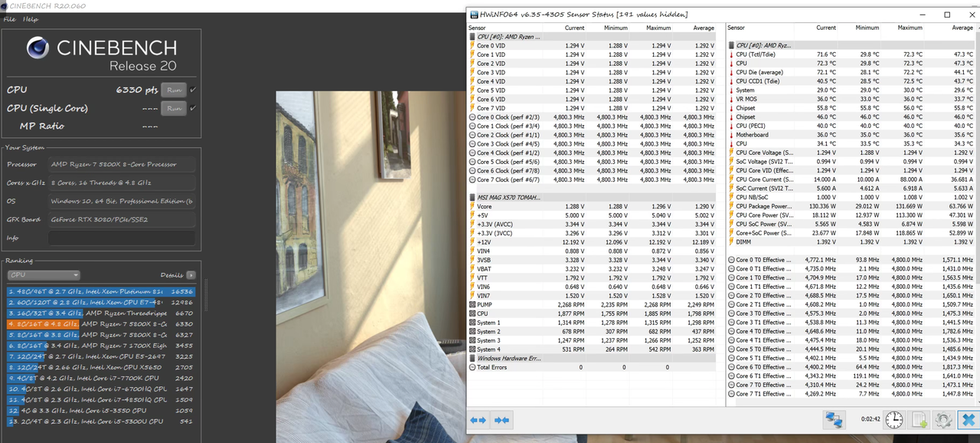
Task: Click the Info input field in Cinebench
Action: [122, 238]
